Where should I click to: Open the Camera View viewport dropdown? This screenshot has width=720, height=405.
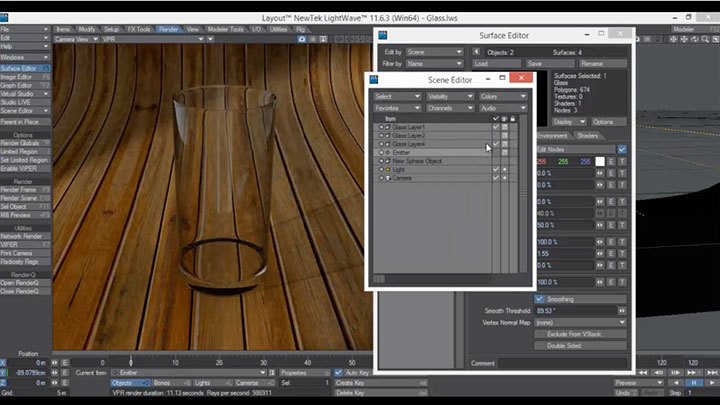pyautogui.click(x=76, y=39)
